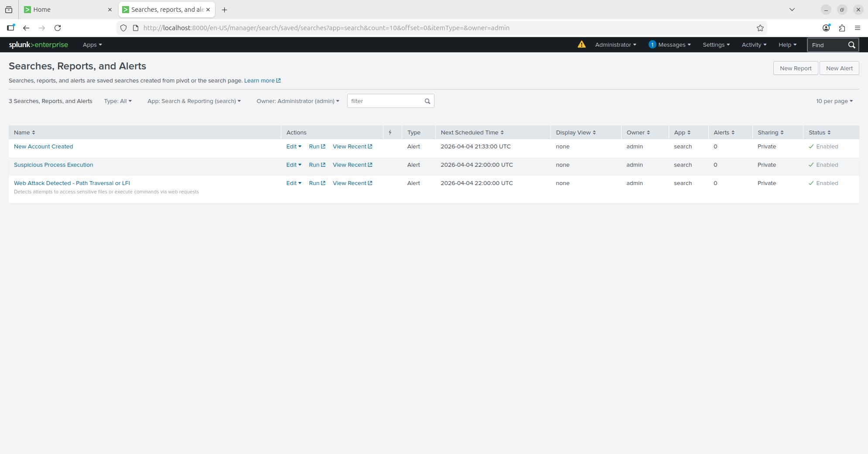868x454 pixels.
Task: Sort by the App column
Action: (x=682, y=133)
